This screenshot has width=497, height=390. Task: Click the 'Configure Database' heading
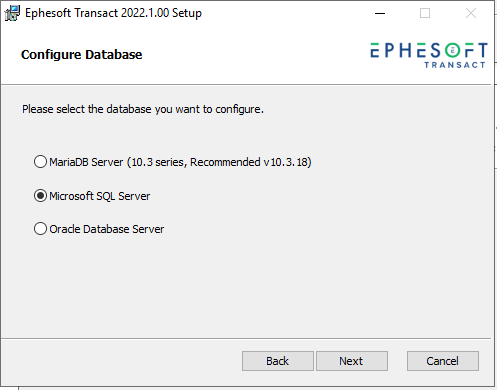[82, 55]
